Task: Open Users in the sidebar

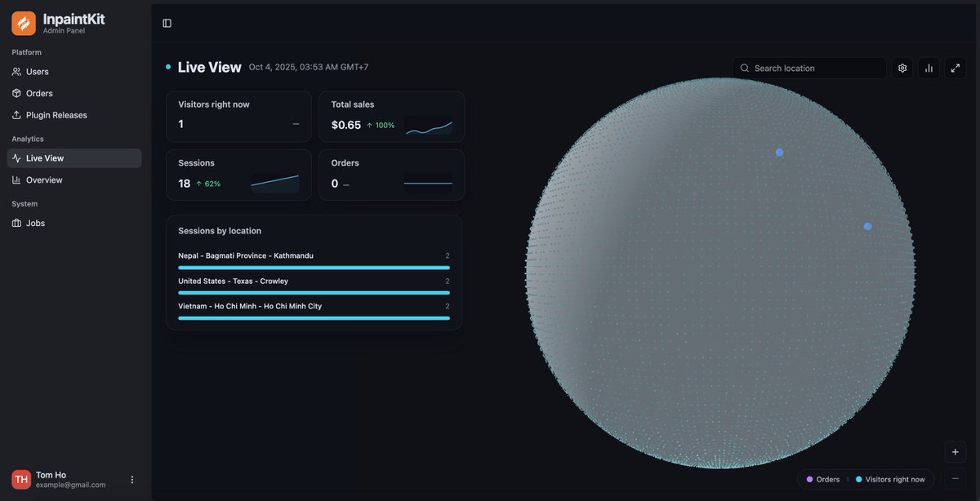Action: tap(74, 72)
